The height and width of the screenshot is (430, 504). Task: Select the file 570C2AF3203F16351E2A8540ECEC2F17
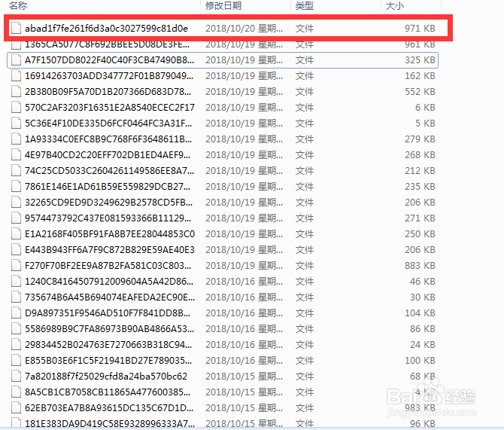click(110, 108)
